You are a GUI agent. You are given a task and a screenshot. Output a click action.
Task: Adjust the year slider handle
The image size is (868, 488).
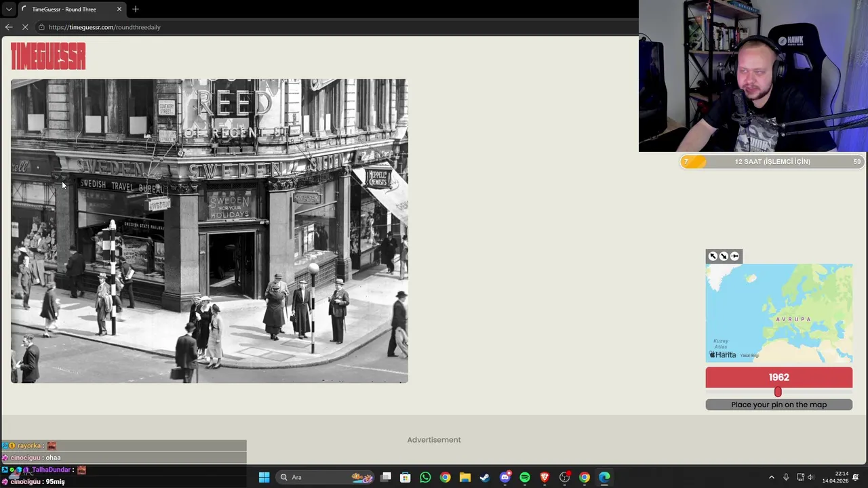[778, 392]
